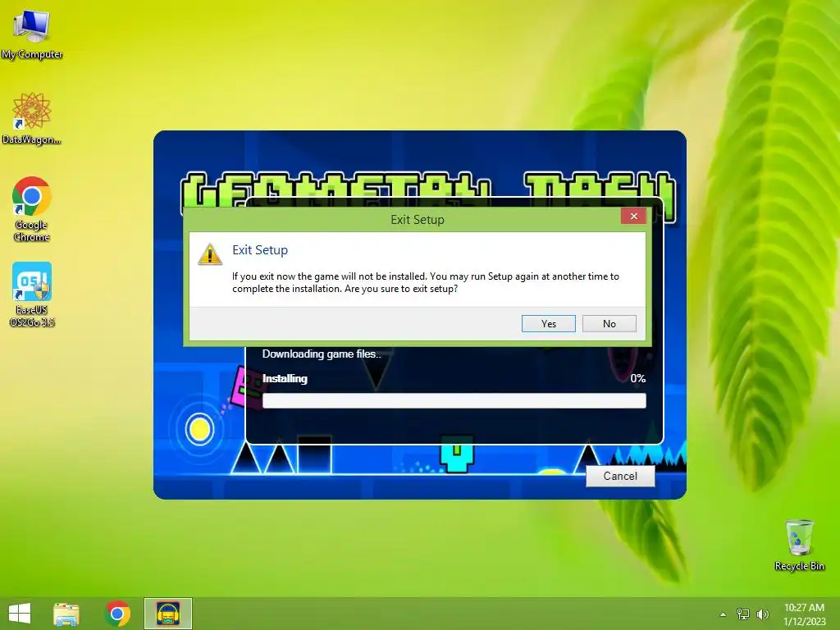Image resolution: width=840 pixels, height=630 pixels.
Task: Click the blue 'Exit Setup' heading
Action: click(260, 250)
